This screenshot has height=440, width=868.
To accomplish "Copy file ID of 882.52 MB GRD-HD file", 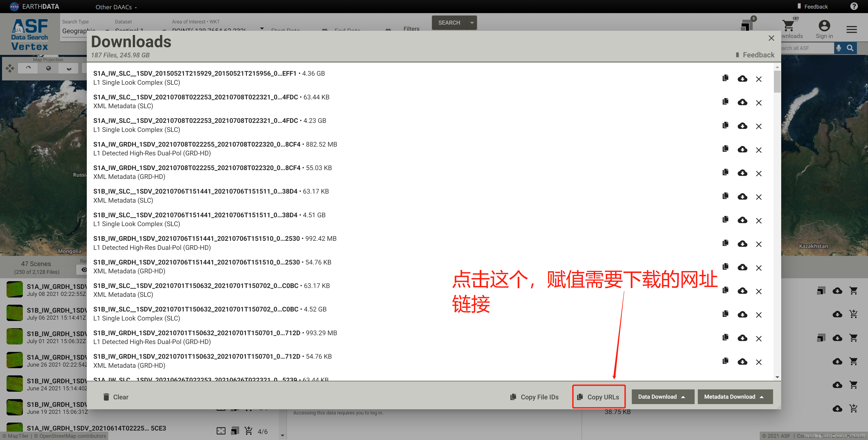I will pos(725,149).
